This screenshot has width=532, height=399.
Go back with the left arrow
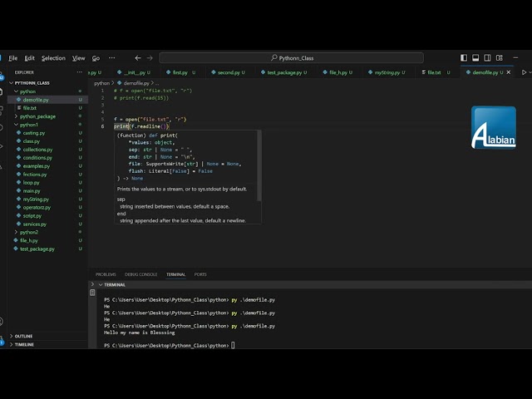click(138, 58)
